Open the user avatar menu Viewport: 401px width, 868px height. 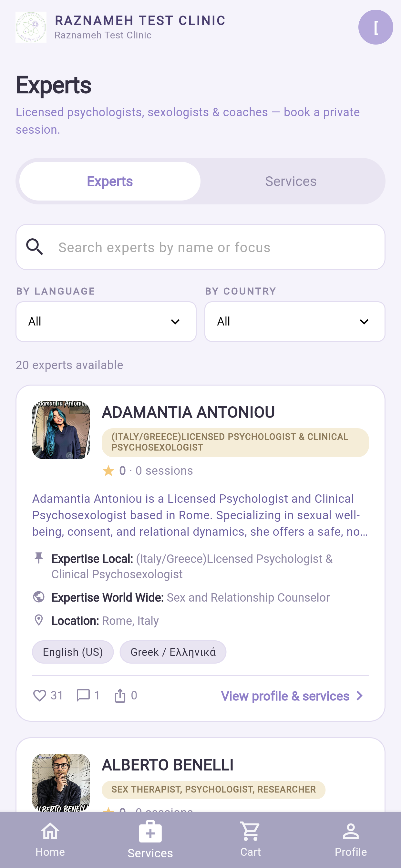click(x=375, y=27)
